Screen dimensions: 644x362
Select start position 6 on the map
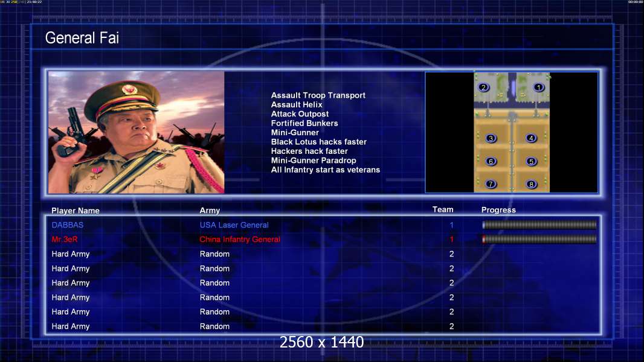coord(491,162)
